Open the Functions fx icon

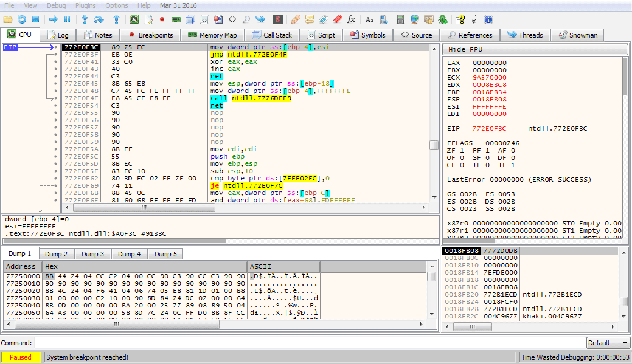351,19
